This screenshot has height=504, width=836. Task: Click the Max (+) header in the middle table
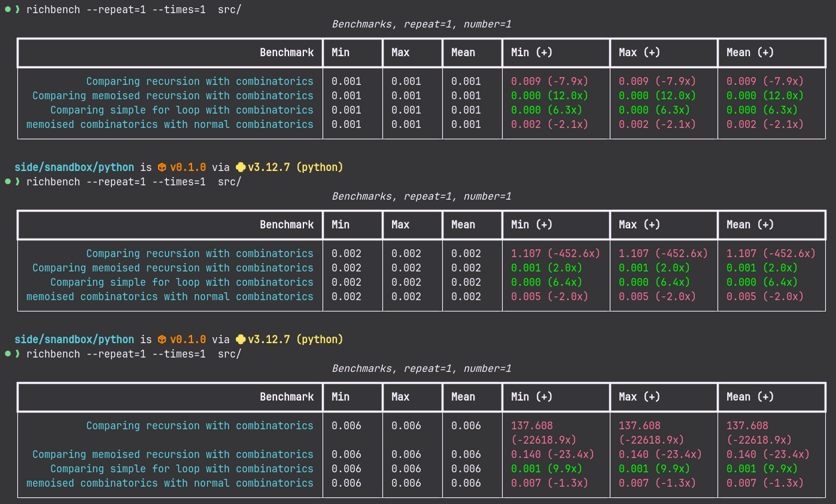pos(639,225)
